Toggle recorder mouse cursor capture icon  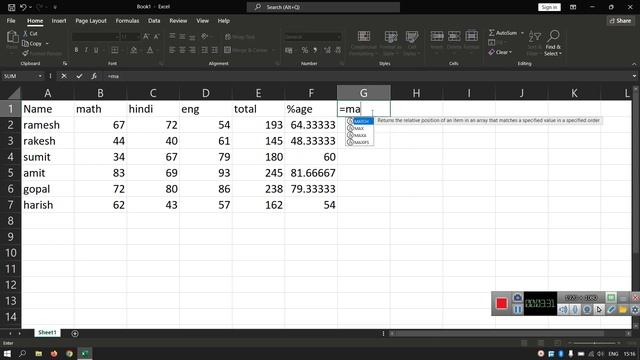tap(599, 310)
